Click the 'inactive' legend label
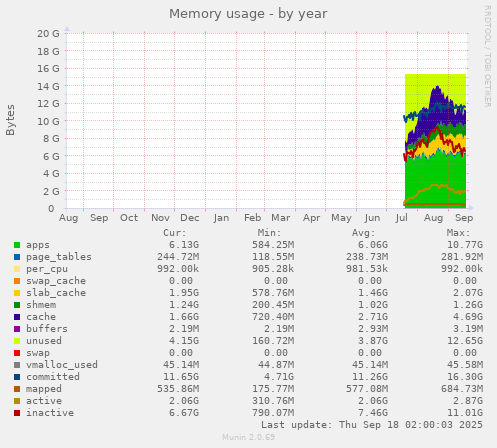Screen dimensions: 497x448 50,413
